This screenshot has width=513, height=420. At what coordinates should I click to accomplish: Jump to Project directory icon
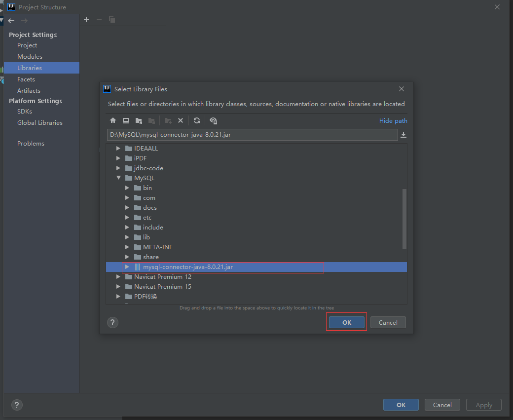point(139,120)
